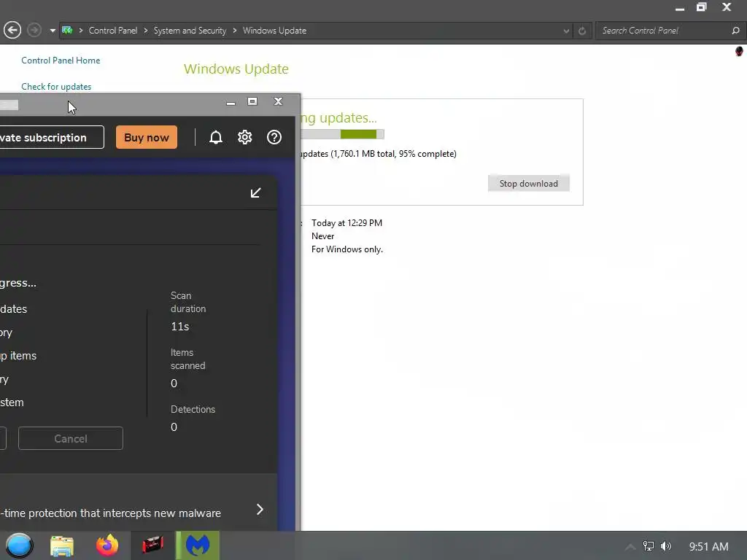Expand real-time protection chevron arrow
This screenshot has width=747, height=560.
[260, 510]
